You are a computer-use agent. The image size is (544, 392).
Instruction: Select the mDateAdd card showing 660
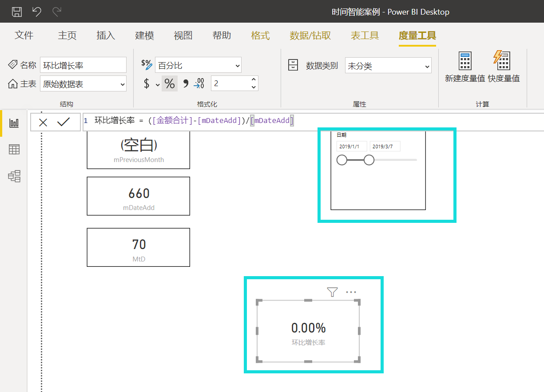click(x=139, y=196)
